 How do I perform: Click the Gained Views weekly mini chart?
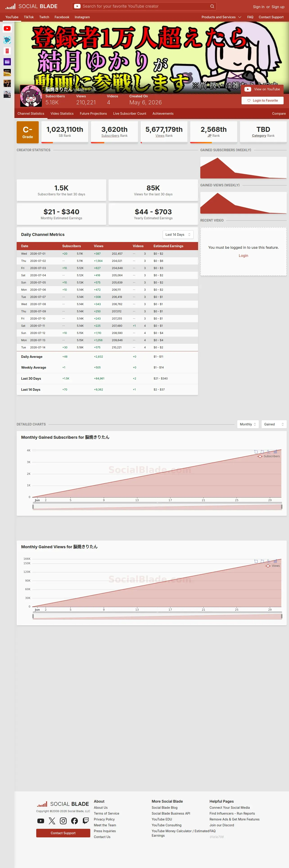click(243, 203)
